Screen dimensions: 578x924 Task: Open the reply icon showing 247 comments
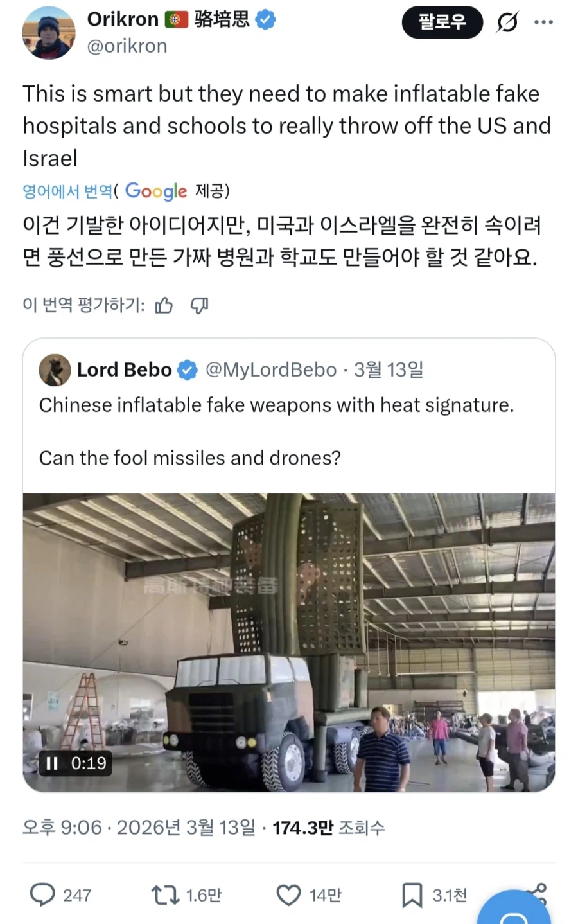41,894
